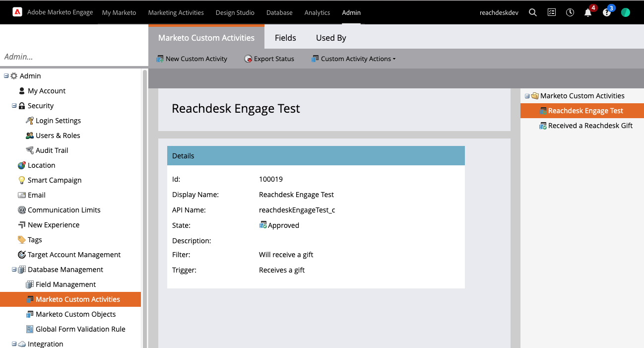
Task: Open the global search magnifier icon
Action: pos(533,12)
